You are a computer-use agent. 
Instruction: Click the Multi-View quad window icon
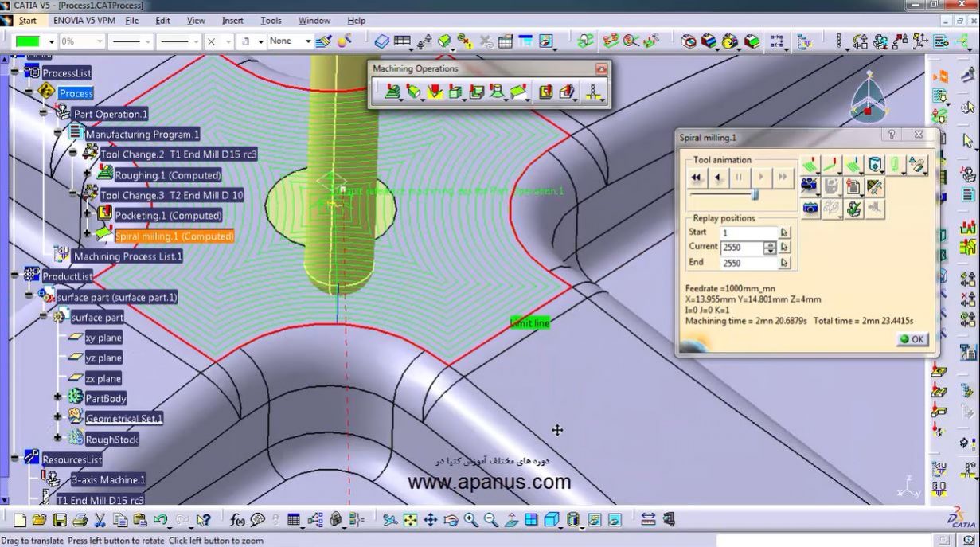tap(531, 520)
